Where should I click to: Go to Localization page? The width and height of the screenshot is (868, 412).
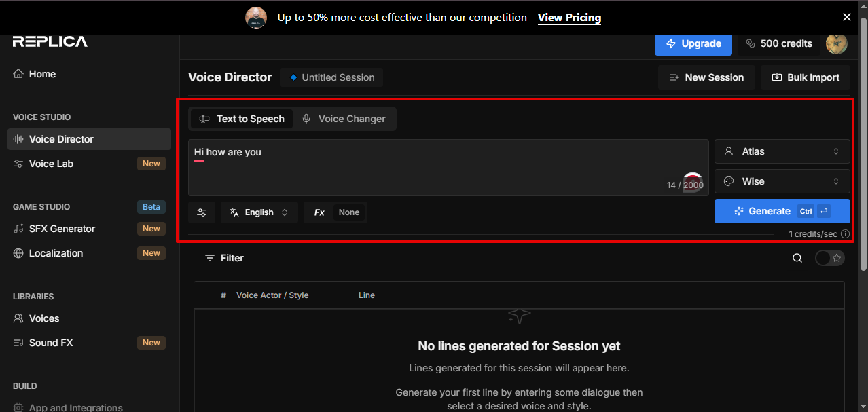point(56,253)
